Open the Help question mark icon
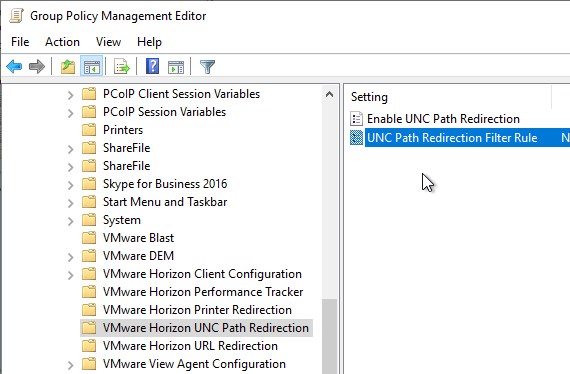Screen dimensions: 570x374 (x=152, y=67)
